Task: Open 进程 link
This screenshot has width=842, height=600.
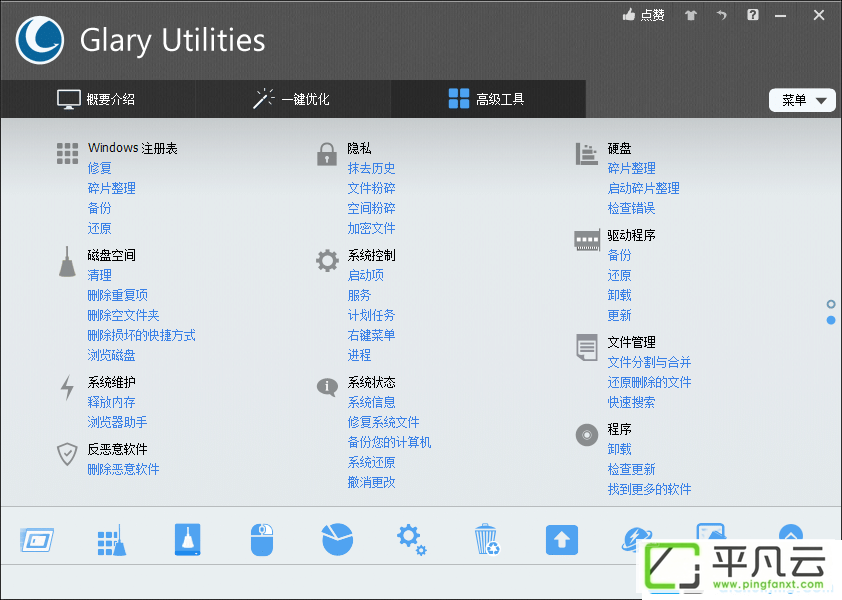Action: coord(360,355)
